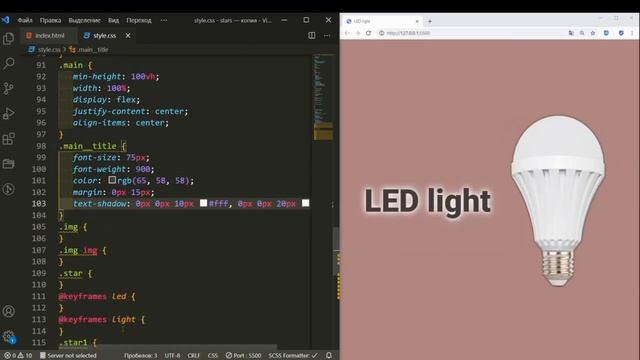
Task: Change encoding via UTF-8 status item
Action: (x=172, y=356)
